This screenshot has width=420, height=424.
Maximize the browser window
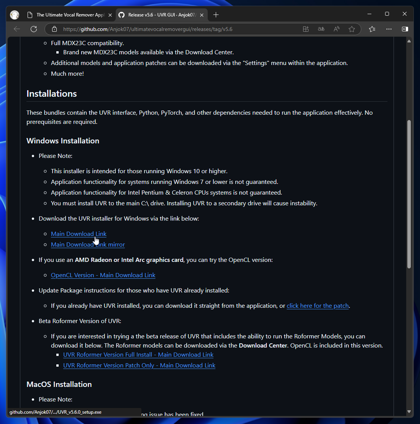(387, 14)
